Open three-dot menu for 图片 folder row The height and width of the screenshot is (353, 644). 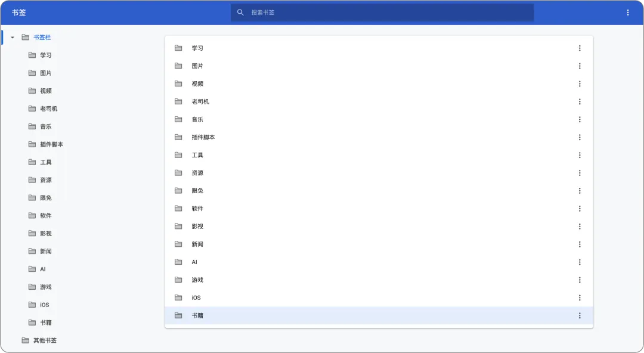coord(580,66)
